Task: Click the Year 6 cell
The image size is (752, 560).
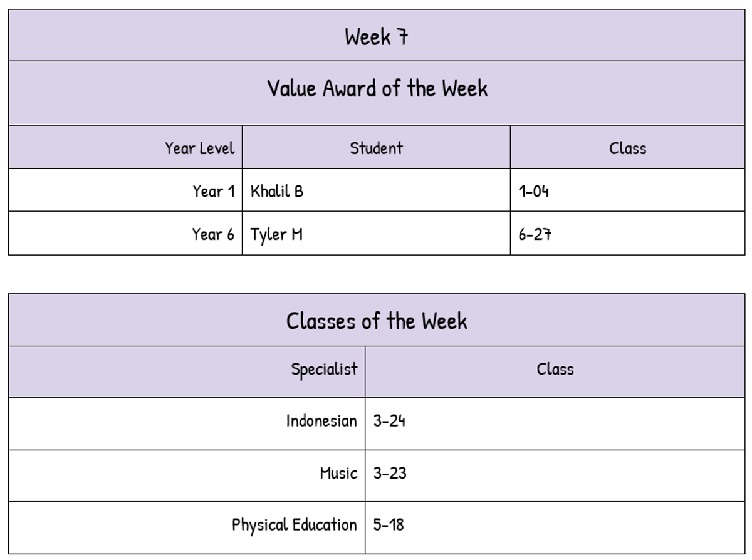Action: pos(213,234)
